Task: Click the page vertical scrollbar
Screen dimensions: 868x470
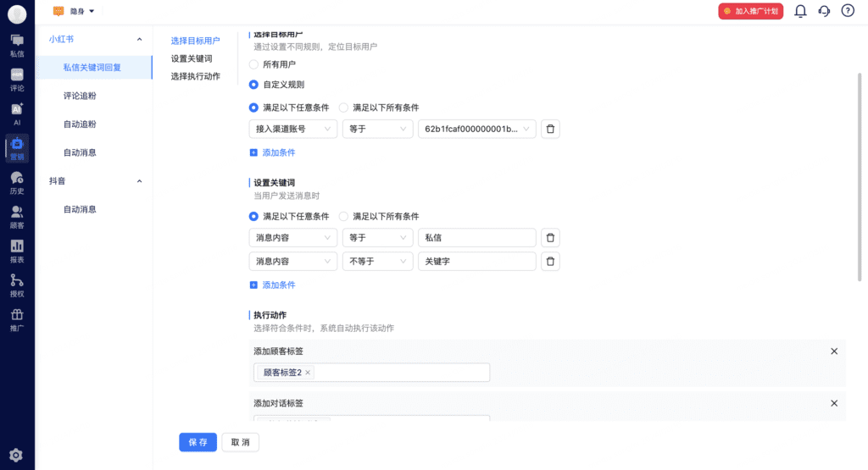Action: point(860,177)
